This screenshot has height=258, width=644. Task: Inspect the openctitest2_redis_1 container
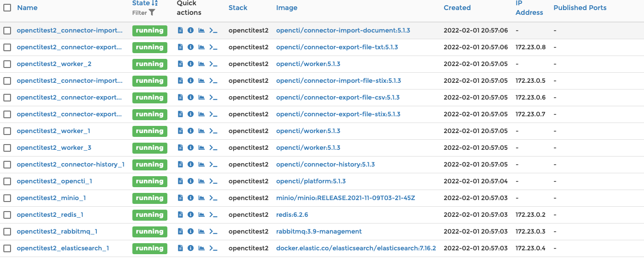coord(190,214)
